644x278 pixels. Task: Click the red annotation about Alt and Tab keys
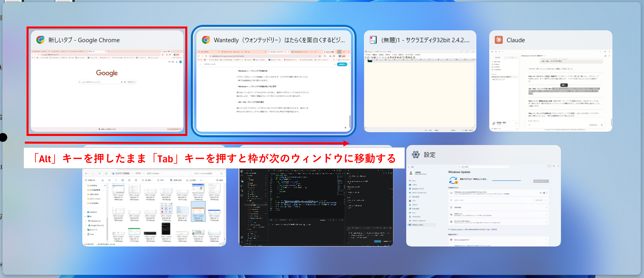[214, 158]
